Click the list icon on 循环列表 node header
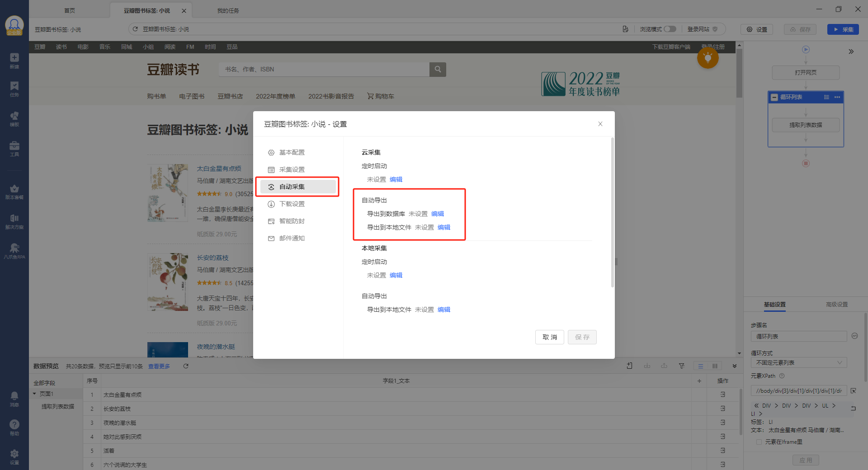Screen dimensions: 868x470 826,97
